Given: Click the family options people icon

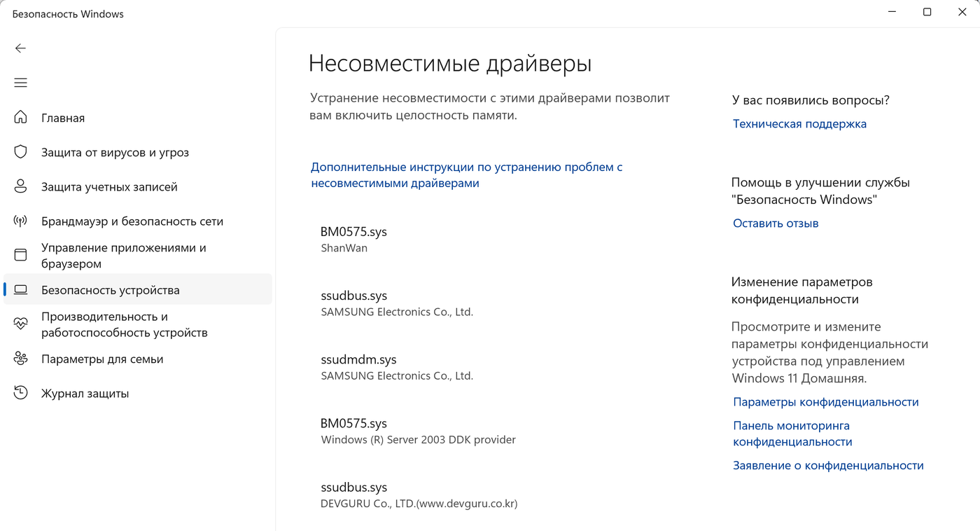Looking at the screenshot, I should [x=20, y=359].
